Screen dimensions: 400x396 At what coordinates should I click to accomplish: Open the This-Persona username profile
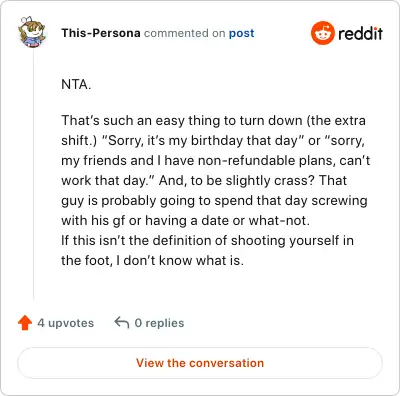[101, 33]
